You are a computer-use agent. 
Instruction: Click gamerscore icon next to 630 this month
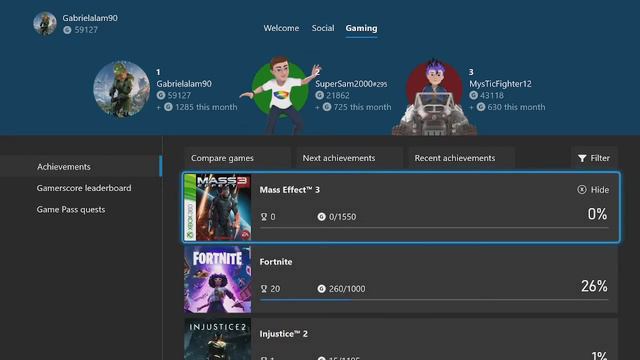tap(481, 107)
